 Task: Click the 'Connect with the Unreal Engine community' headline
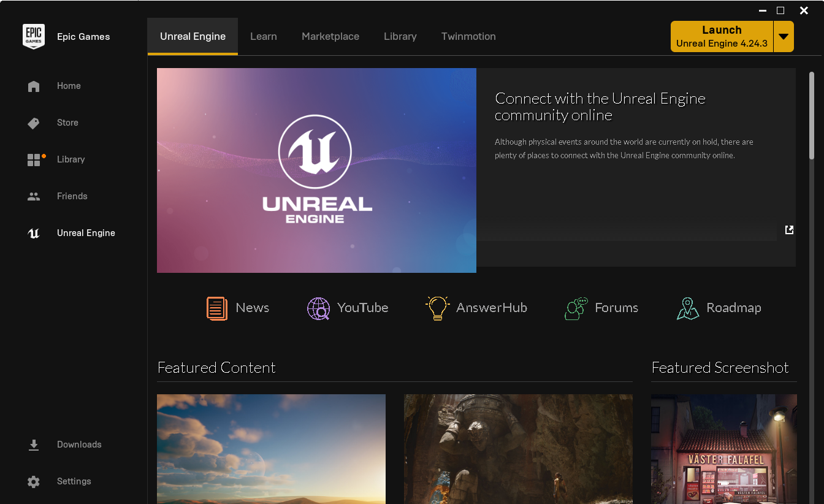(600, 107)
